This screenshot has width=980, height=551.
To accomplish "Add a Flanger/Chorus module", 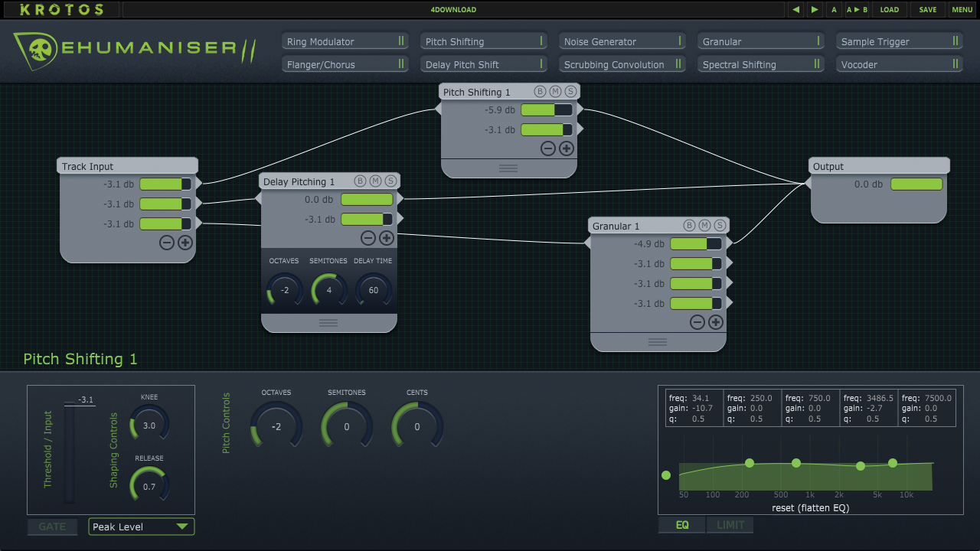I will coord(344,64).
